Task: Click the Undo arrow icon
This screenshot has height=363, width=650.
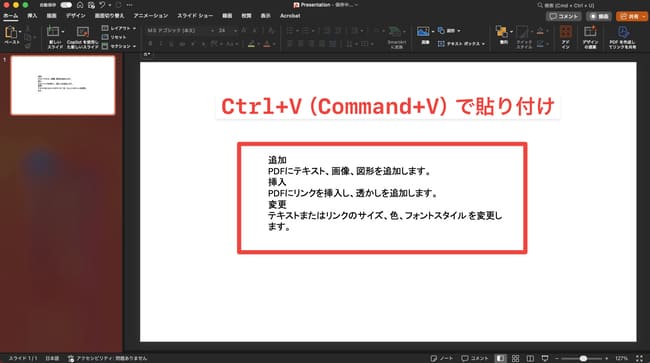Action: tap(102, 5)
